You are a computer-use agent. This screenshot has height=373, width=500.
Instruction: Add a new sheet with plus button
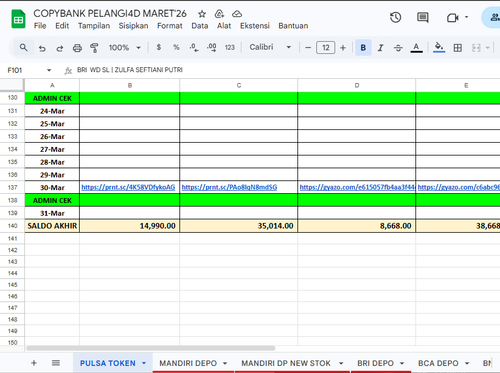pos(34,363)
